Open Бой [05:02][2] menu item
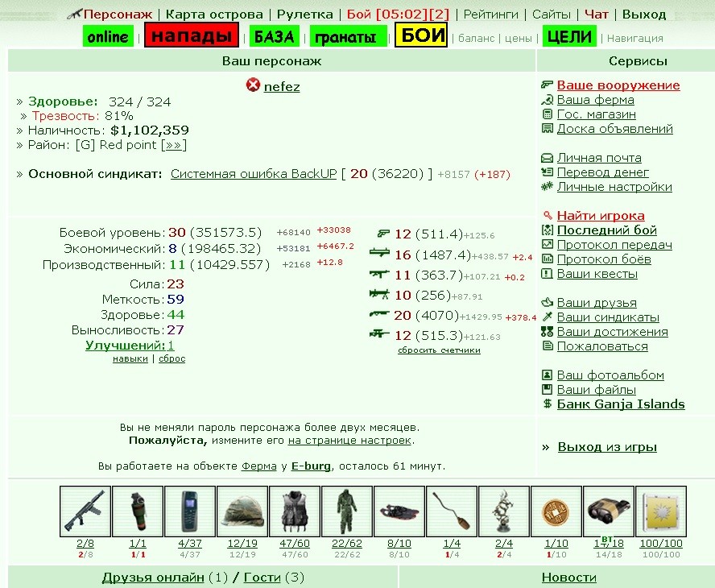The image size is (715, 588). pyautogui.click(x=398, y=14)
